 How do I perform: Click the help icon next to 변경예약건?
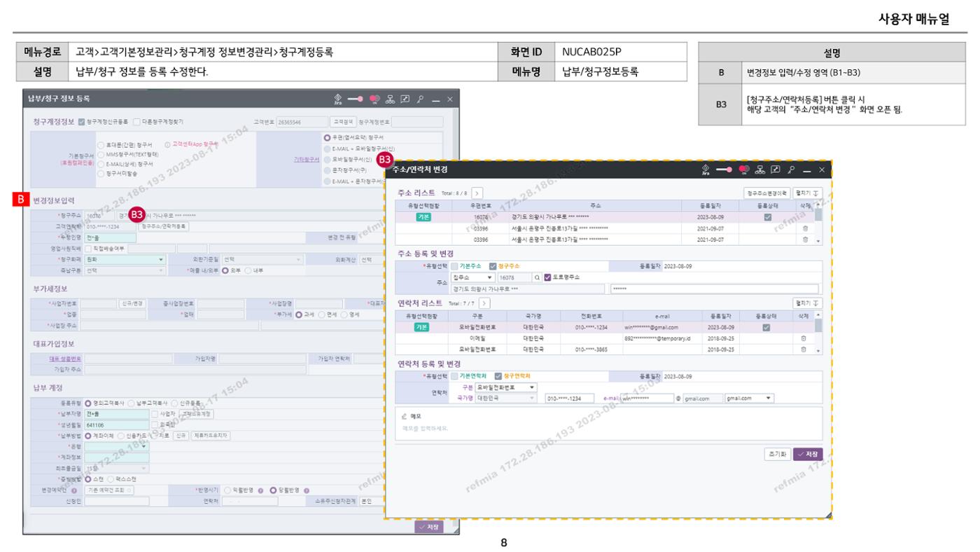(74, 490)
